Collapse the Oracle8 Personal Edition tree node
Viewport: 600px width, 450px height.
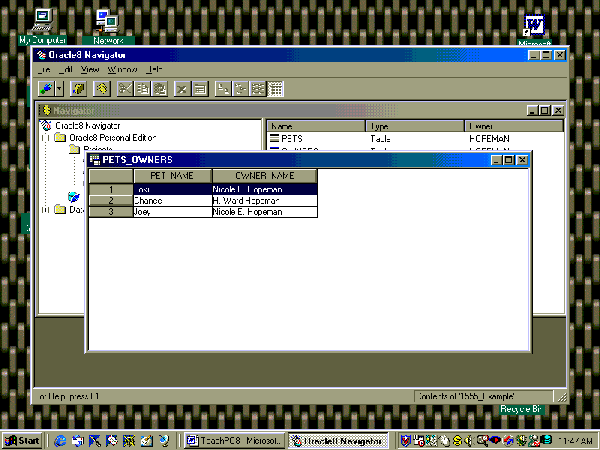(x=46, y=138)
